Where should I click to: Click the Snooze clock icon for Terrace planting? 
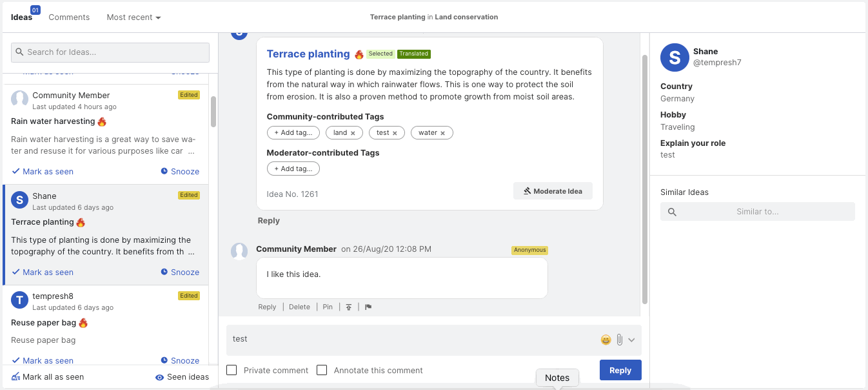tap(164, 272)
